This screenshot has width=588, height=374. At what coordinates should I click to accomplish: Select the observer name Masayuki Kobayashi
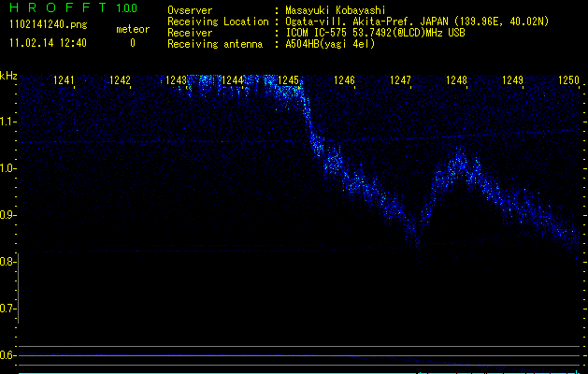[329, 9]
